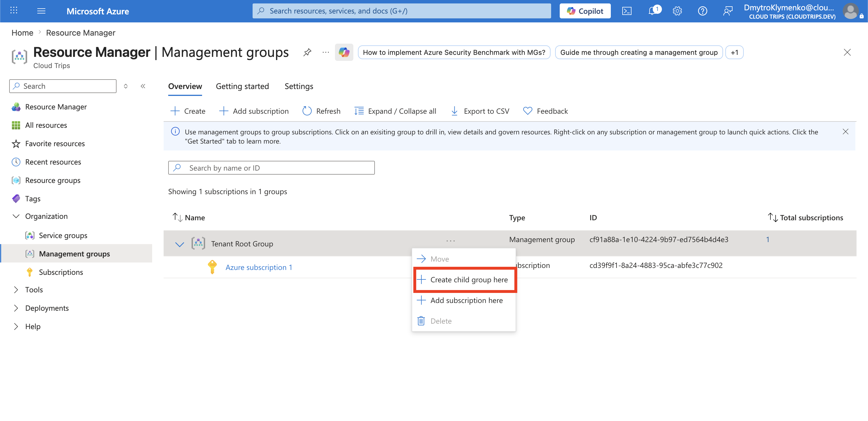Collapse the left sidebar with double chevron
The width and height of the screenshot is (868, 421).
click(143, 86)
